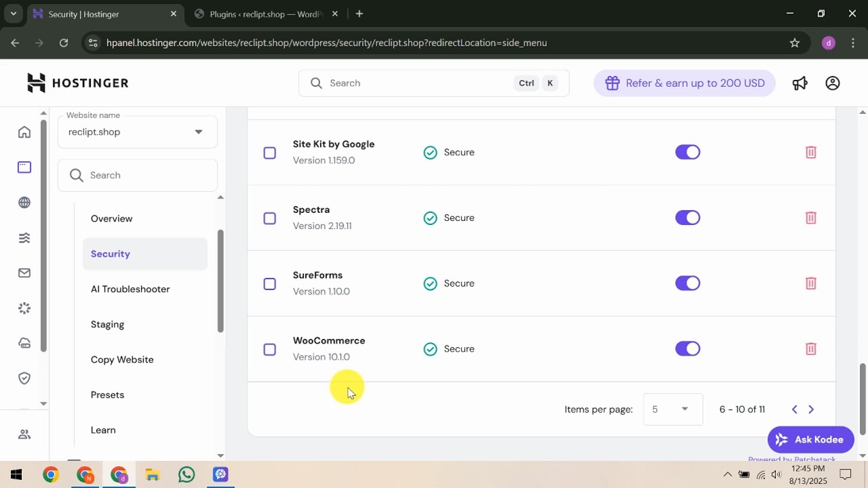Open the volume control in tray
This screenshot has width=868, height=488.
coord(776,474)
